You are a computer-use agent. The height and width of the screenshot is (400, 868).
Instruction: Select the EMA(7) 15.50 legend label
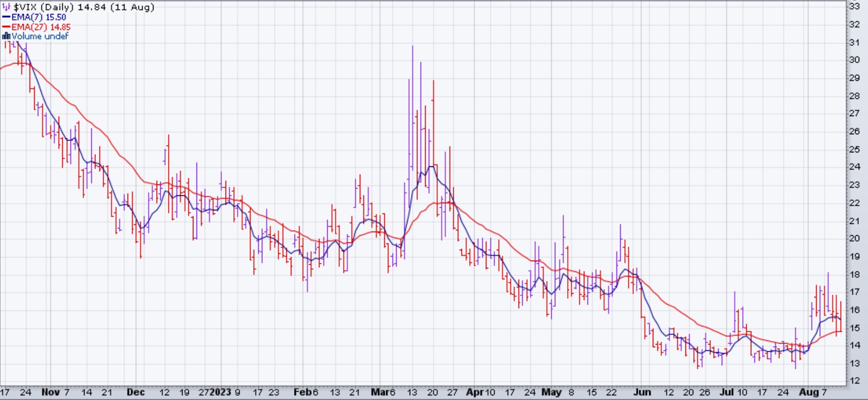39,17
